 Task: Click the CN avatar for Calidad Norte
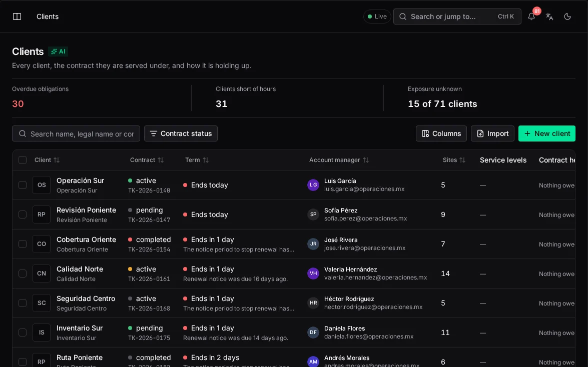[42, 273]
